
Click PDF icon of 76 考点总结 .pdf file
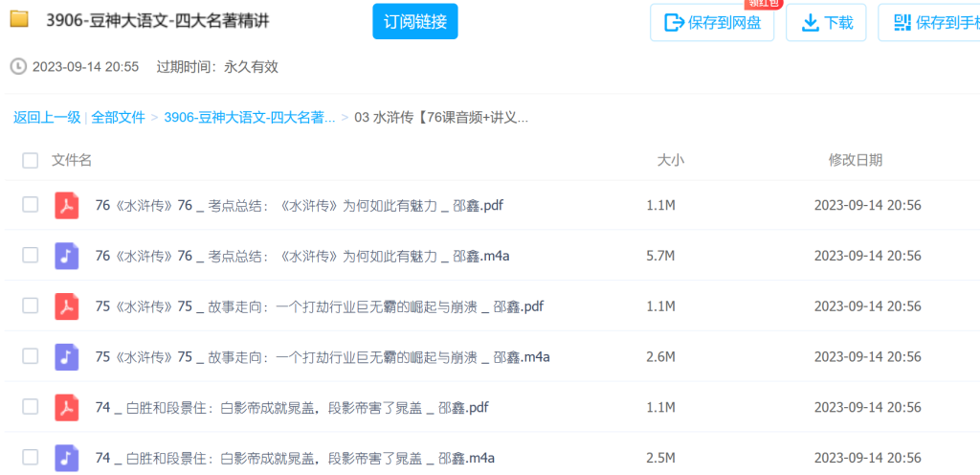[x=67, y=205]
